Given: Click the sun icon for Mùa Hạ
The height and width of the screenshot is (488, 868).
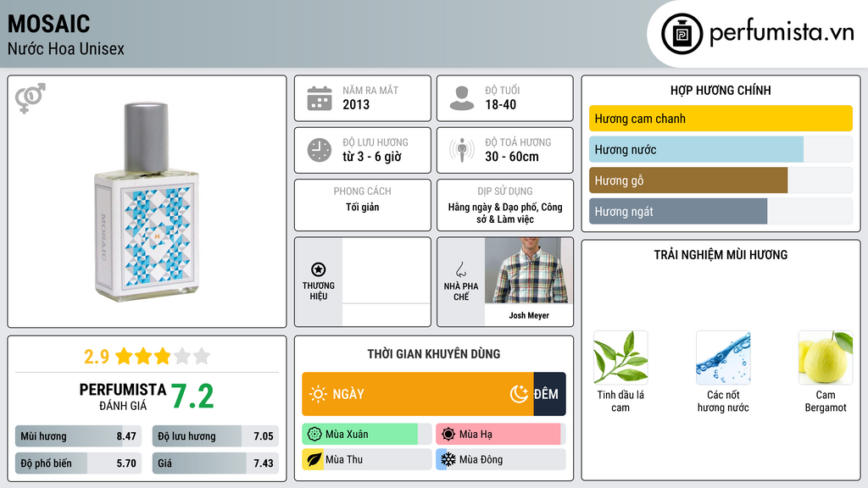Looking at the screenshot, I should [448, 435].
